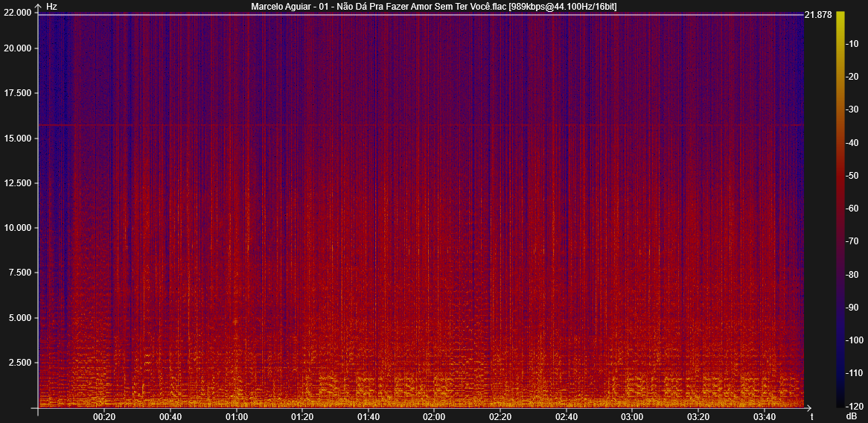This screenshot has height=423, width=868.
Task: Click the dB color gradient bar
Action: [840, 209]
